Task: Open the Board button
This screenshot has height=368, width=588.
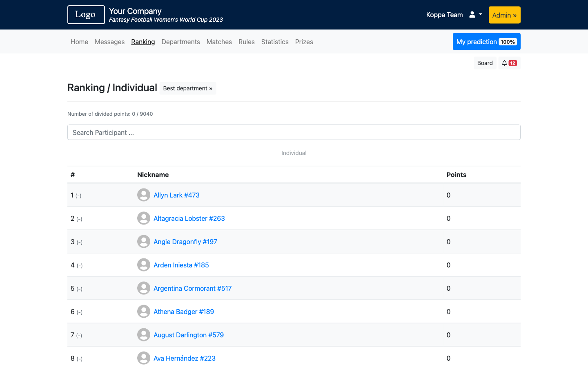Action: (485, 63)
